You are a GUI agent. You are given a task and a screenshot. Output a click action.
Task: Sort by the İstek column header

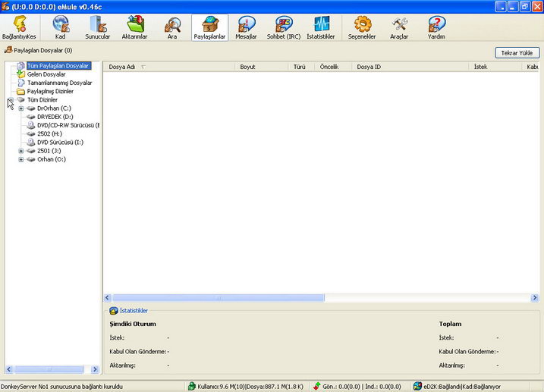tap(495, 67)
